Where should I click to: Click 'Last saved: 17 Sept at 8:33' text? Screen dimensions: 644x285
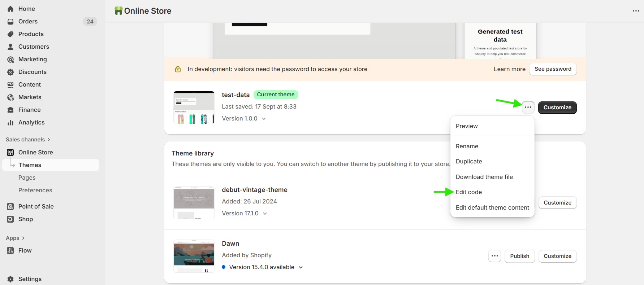coord(259,106)
